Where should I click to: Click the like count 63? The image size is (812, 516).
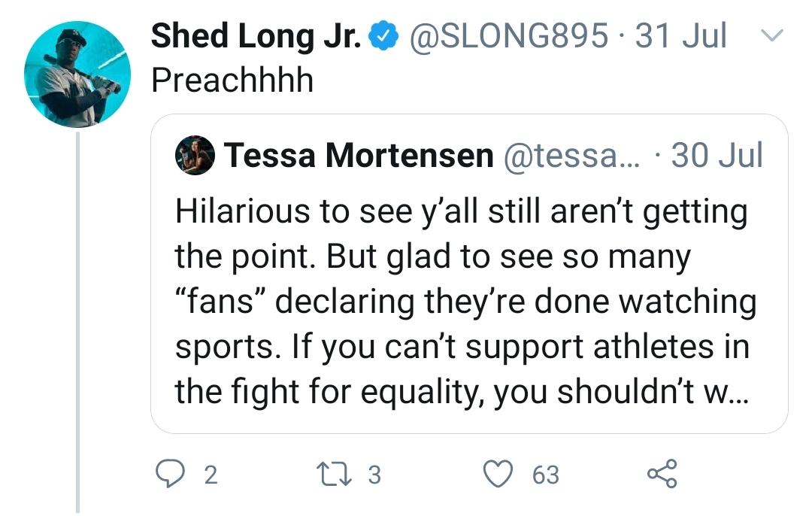[546, 475]
